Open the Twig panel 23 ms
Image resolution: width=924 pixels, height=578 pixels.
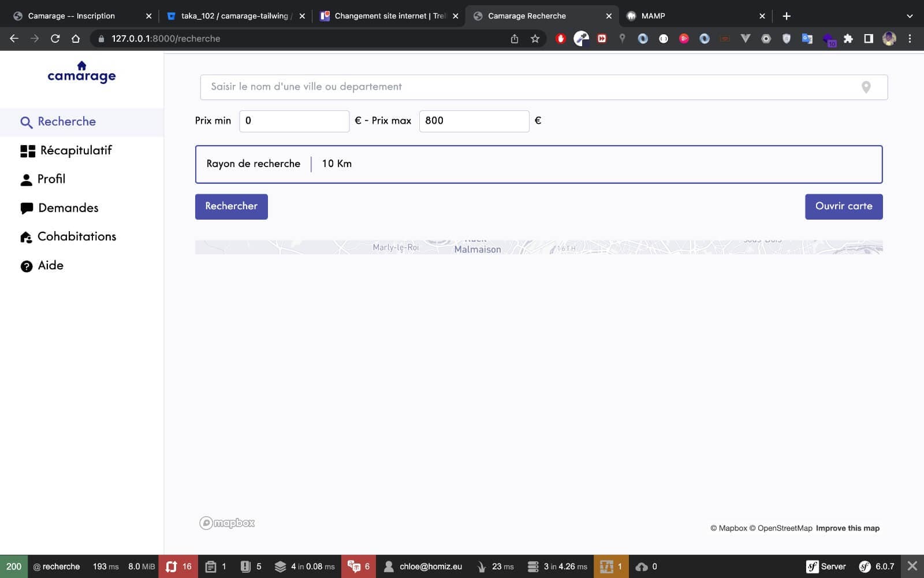coord(495,566)
